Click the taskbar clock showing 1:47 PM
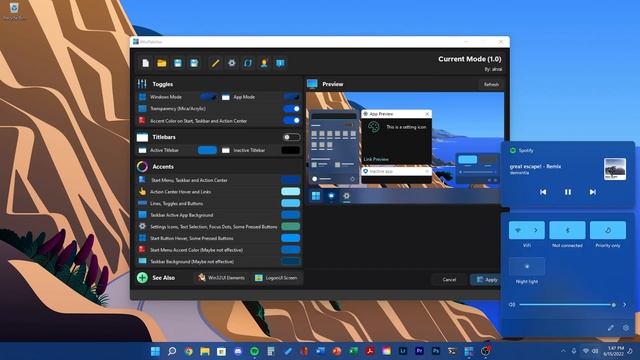640x360 pixels. 614,351
